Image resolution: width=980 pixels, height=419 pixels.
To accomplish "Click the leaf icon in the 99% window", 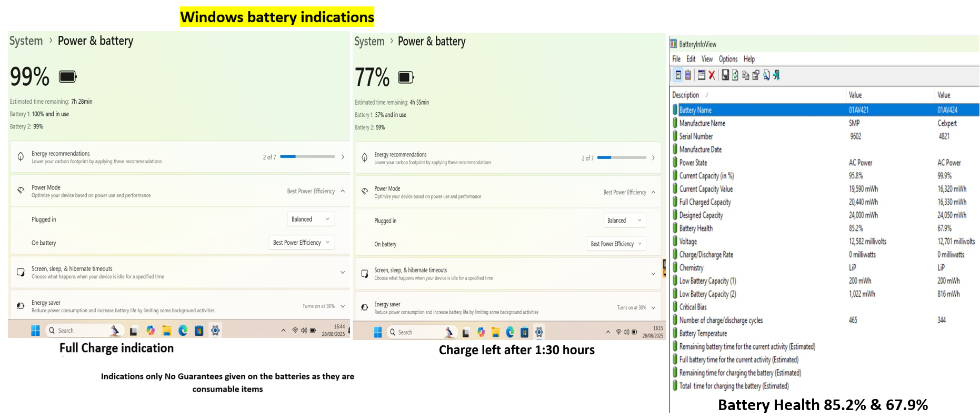I will coord(21,157).
